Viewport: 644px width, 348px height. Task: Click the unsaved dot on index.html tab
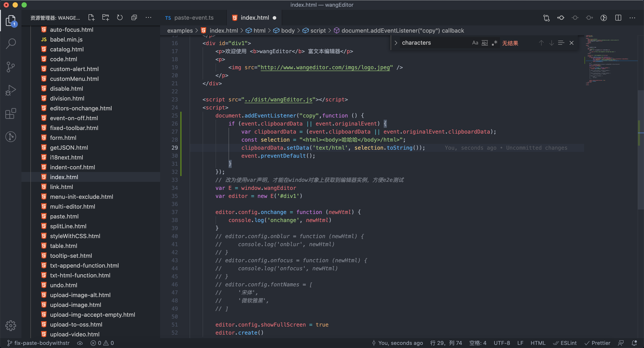click(x=275, y=18)
